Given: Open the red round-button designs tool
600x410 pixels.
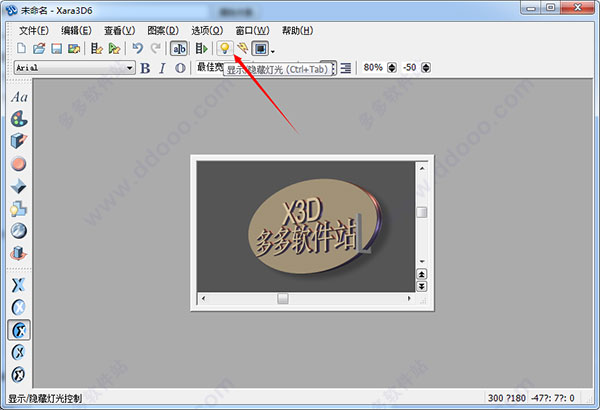Looking at the screenshot, I should [19, 164].
